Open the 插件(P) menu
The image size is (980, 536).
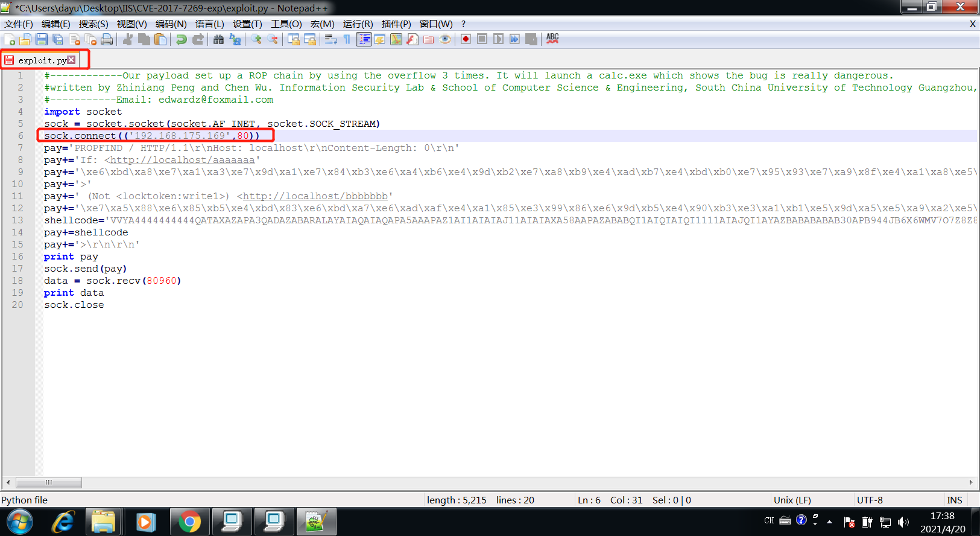click(396, 24)
